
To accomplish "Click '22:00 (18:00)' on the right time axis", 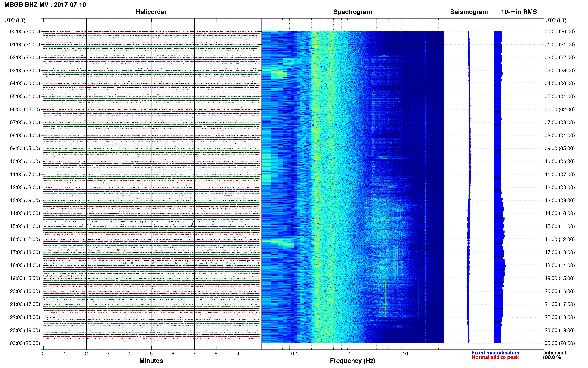I will point(560,317).
